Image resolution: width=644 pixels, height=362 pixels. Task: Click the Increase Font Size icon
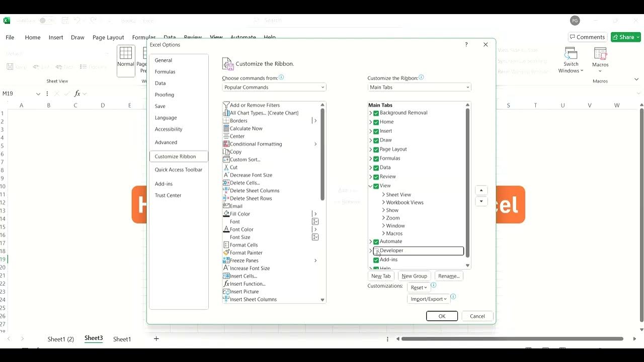click(226, 268)
